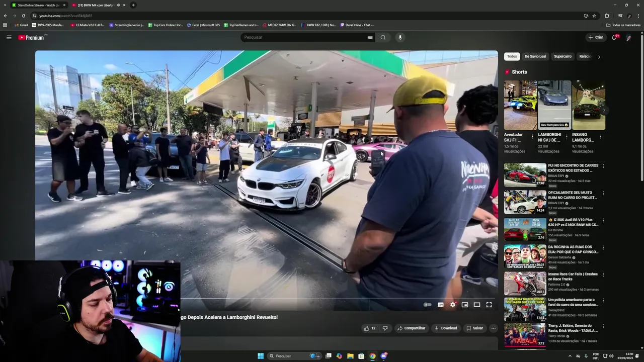The image size is (644, 362).
Task: Click the Download button
Action: tap(445, 328)
